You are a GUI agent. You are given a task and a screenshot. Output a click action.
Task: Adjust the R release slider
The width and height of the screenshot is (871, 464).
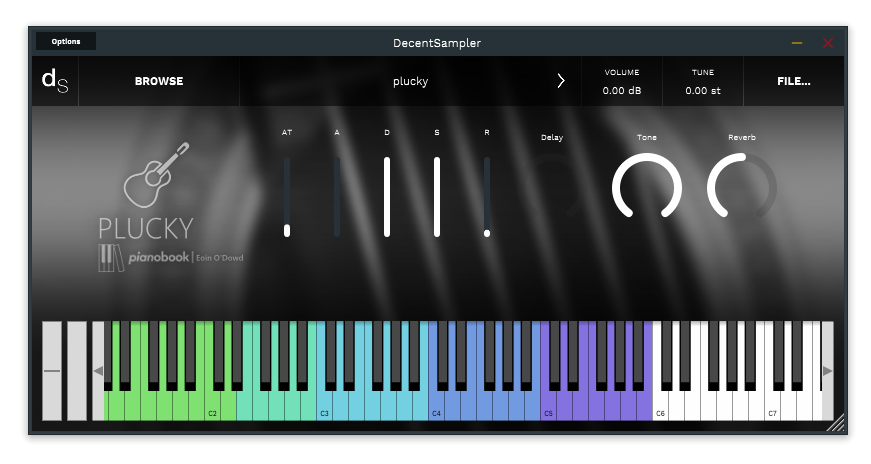point(487,197)
